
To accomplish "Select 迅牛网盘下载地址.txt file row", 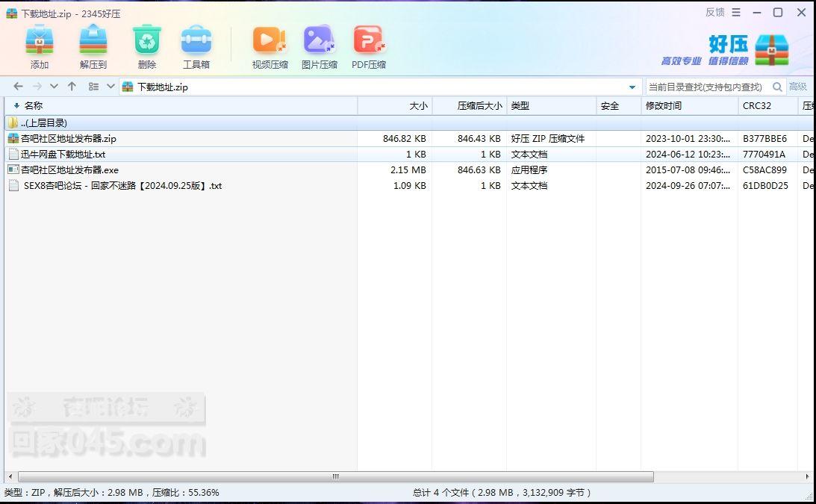I will [x=409, y=154].
